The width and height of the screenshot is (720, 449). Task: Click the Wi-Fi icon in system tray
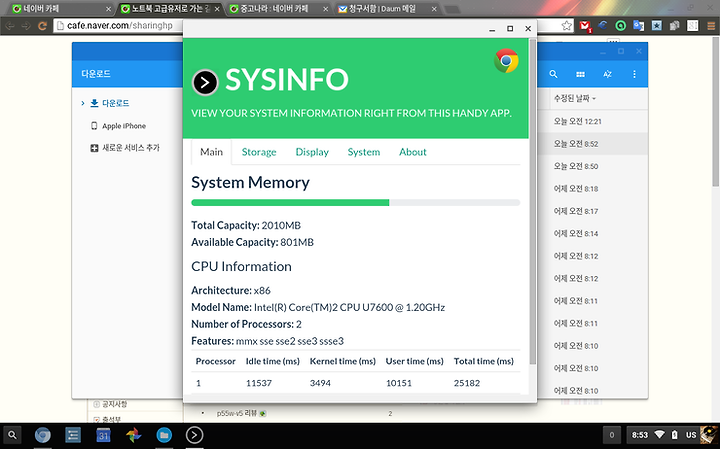659,435
